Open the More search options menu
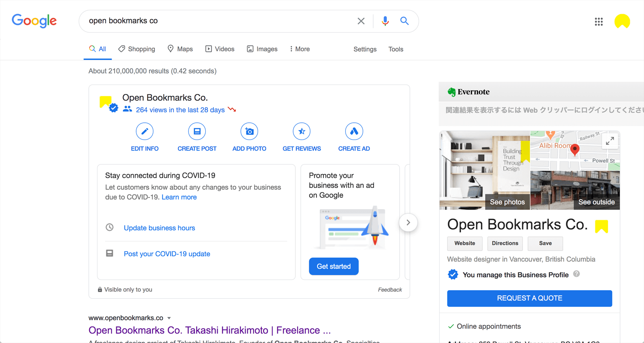Image resolution: width=644 pixels, height=343 pixels. pyautogui.click(x=300, y=49)
